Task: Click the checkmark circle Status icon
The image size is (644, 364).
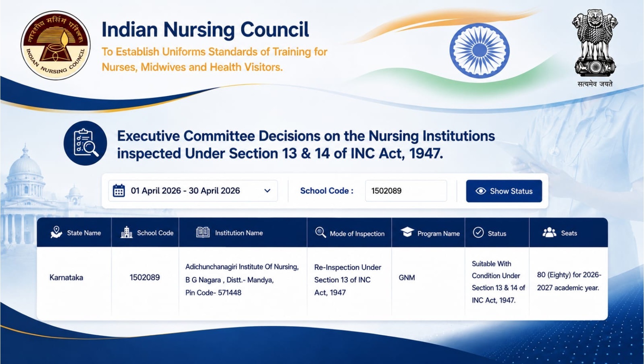Action: click(478, 233)
